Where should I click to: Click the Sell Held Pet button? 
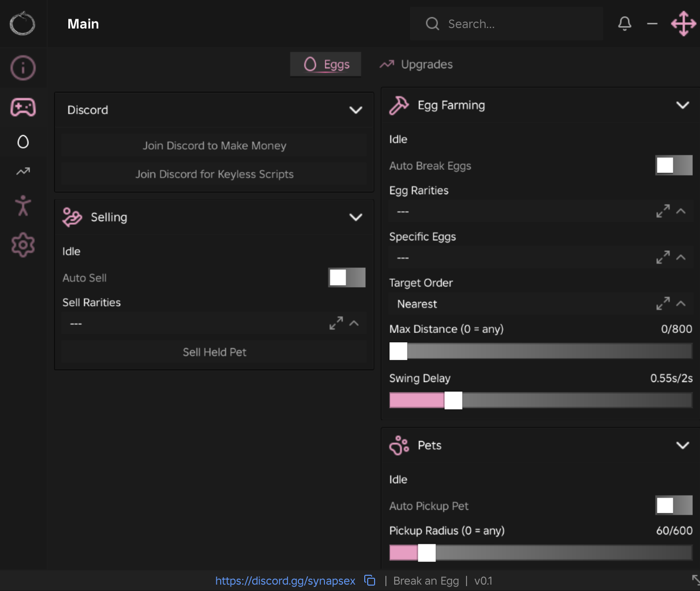click(214, 352)
